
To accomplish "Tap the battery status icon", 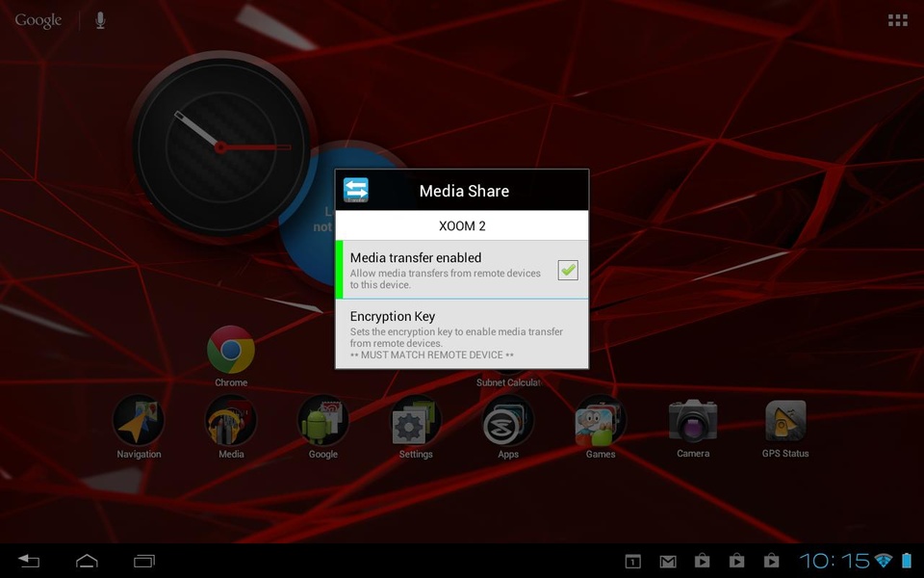I will click(x=906, y=561).
